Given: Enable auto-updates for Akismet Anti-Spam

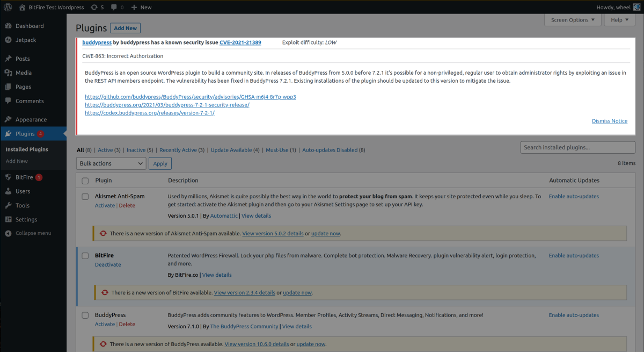Looking at the screenshot, I should (x=574, y=197).
